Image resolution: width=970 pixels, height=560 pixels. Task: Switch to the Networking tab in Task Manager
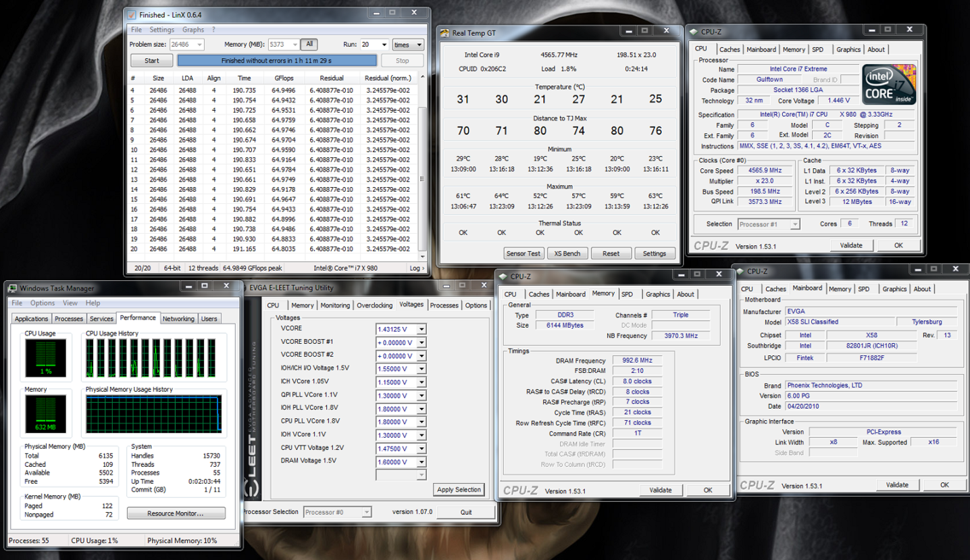pyautogui.click(x=178, y=319)
